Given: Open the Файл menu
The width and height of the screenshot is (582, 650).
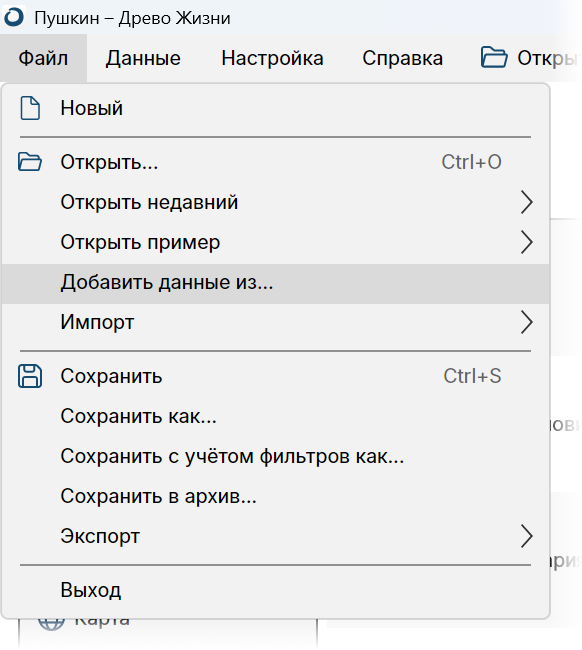Looking at the screenshot, I should pyautogui.click(x=43, y=58).
